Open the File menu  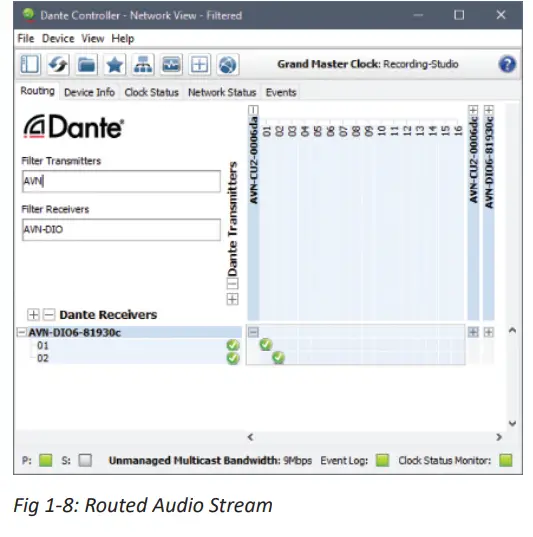(26, 38)
